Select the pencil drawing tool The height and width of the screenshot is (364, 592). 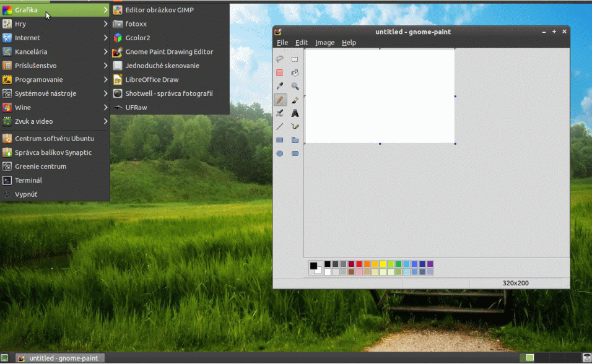(280, 100)
